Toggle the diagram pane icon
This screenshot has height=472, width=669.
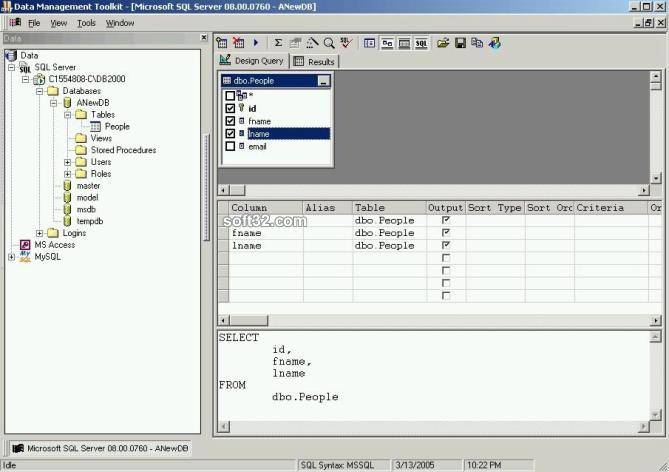tap(387, 43)
